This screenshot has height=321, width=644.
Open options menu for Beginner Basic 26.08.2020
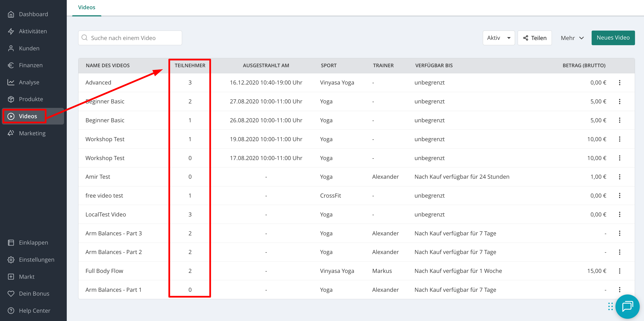[619, 120]
